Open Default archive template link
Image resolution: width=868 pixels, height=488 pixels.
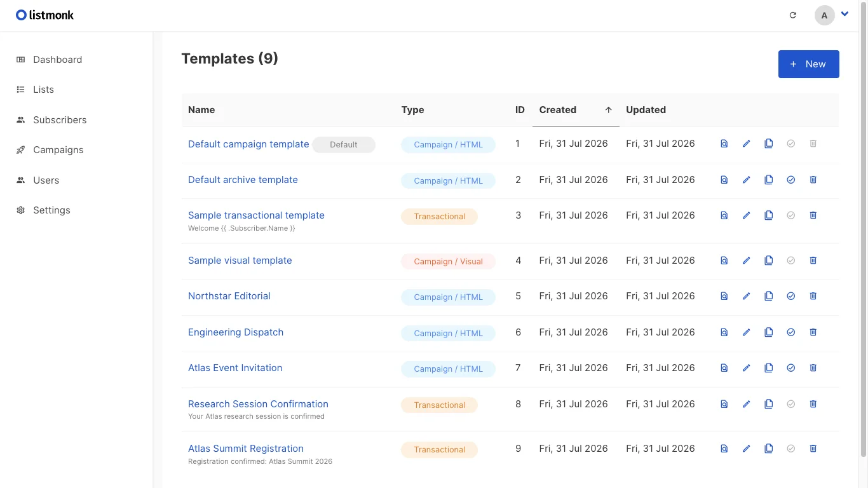pos(243,180)
